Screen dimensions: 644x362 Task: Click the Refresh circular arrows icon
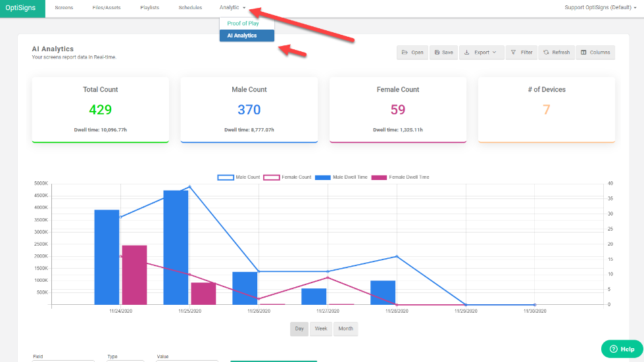pyautogui.click(x=546, y=53)
